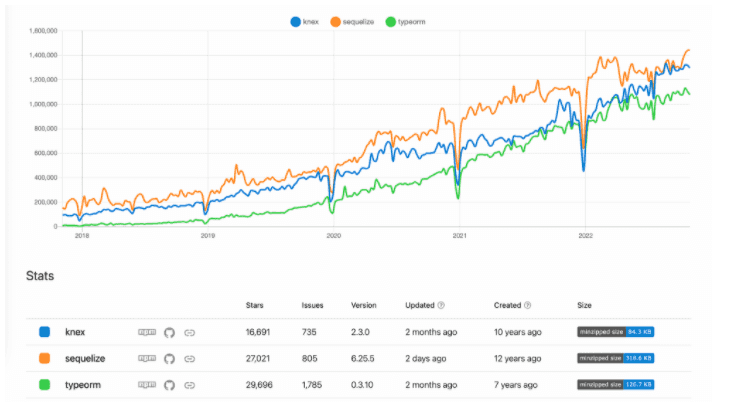Click the minzipped size badge for knex
The height and width of the screenshot is (414, 745).
tap(615, 331)
